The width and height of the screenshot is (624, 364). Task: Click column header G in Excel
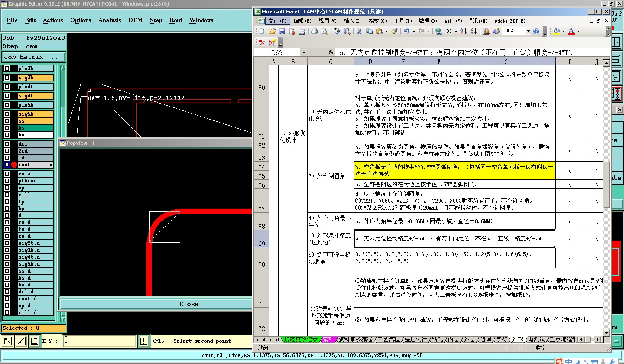(506, 62)
